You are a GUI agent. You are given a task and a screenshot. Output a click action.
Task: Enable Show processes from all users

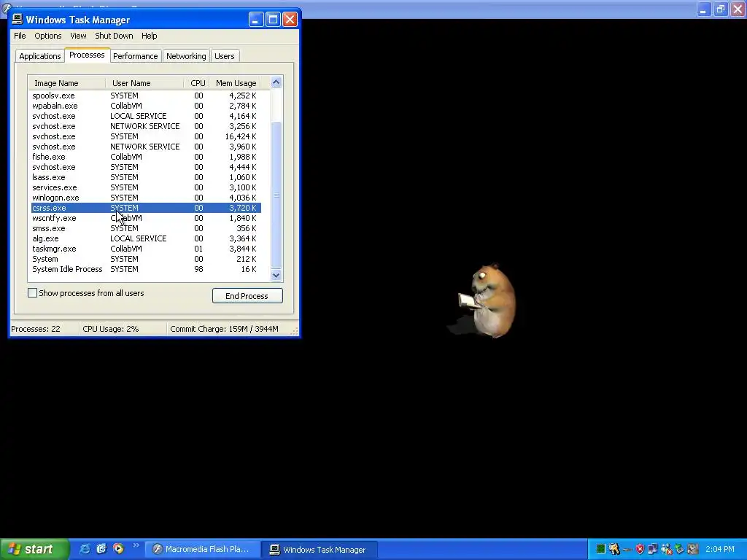(x=32, y=293)
